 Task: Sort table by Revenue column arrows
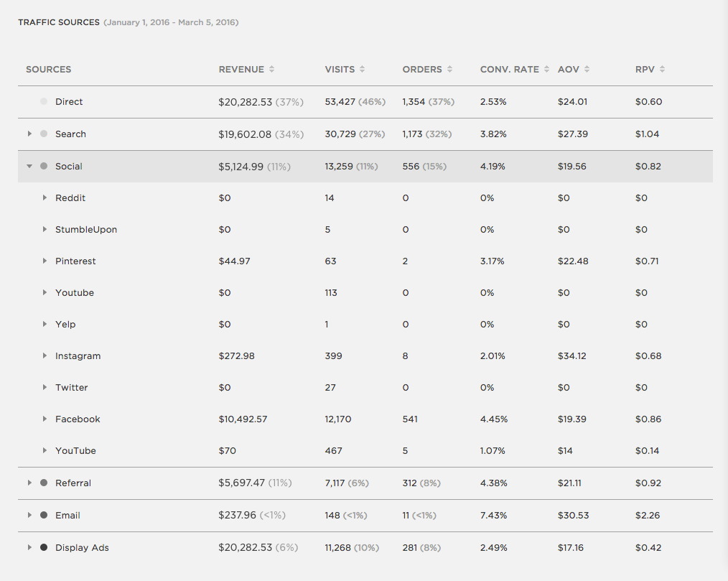(271, 70)
